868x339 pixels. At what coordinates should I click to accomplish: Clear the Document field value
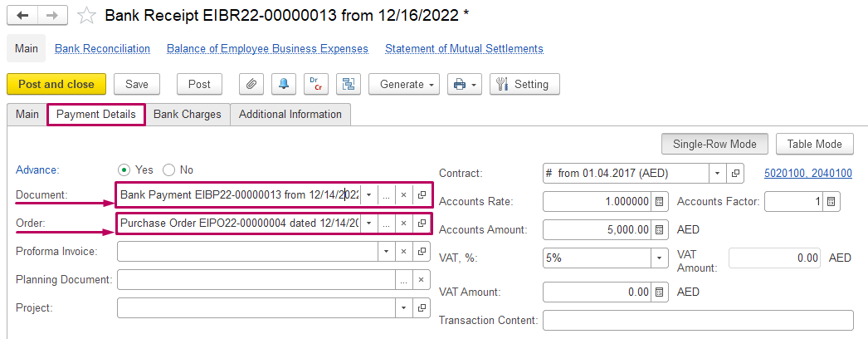coord(404,195)
